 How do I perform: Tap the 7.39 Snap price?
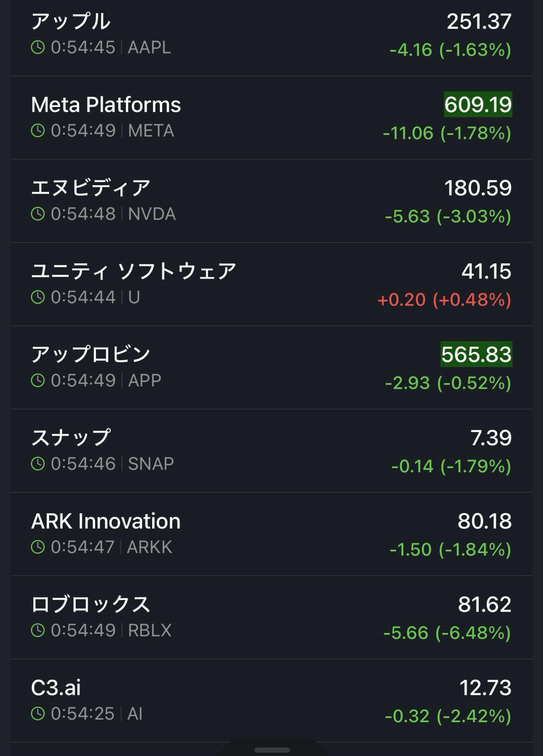pos(491,438)
